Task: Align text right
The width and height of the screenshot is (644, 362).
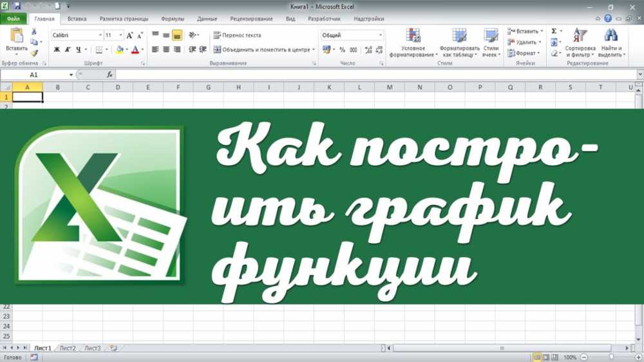Action: click(x=177, y=50)
